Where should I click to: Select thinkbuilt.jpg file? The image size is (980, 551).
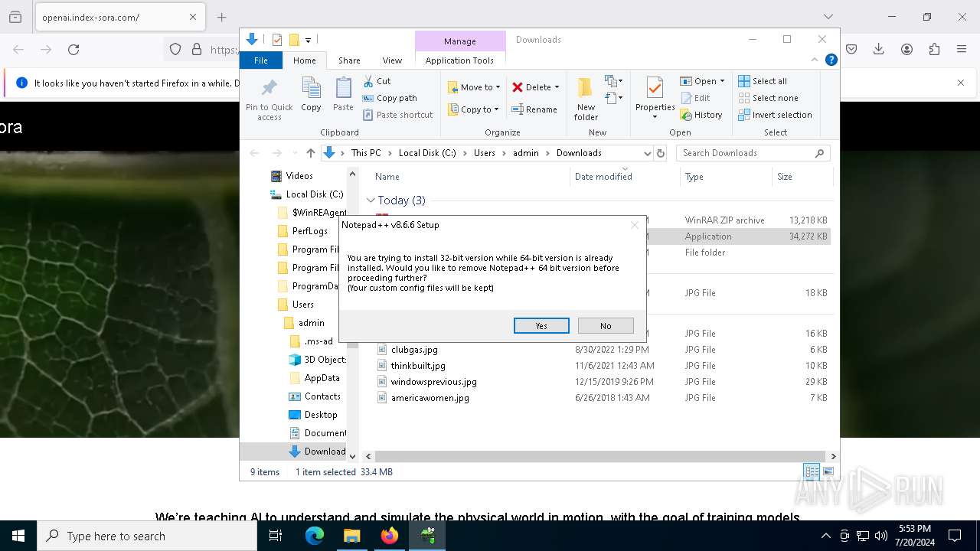click(418, 366)
